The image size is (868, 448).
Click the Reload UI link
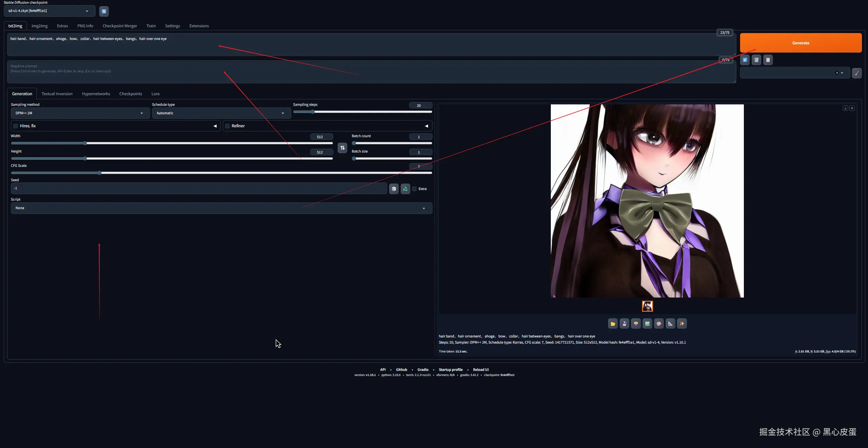481,370
